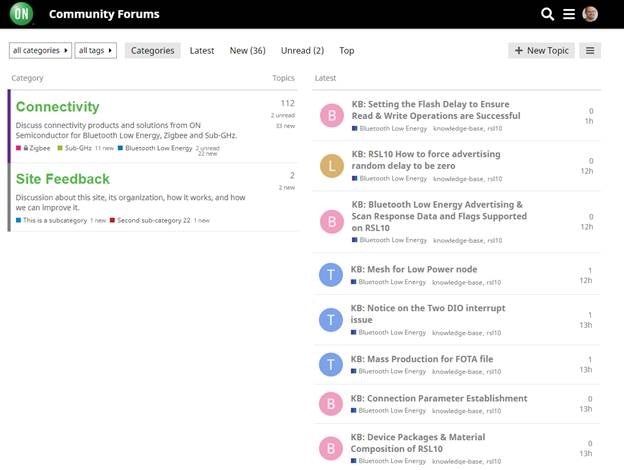
Task: Expand the all tags dropdown
Action: click(96, 51)
